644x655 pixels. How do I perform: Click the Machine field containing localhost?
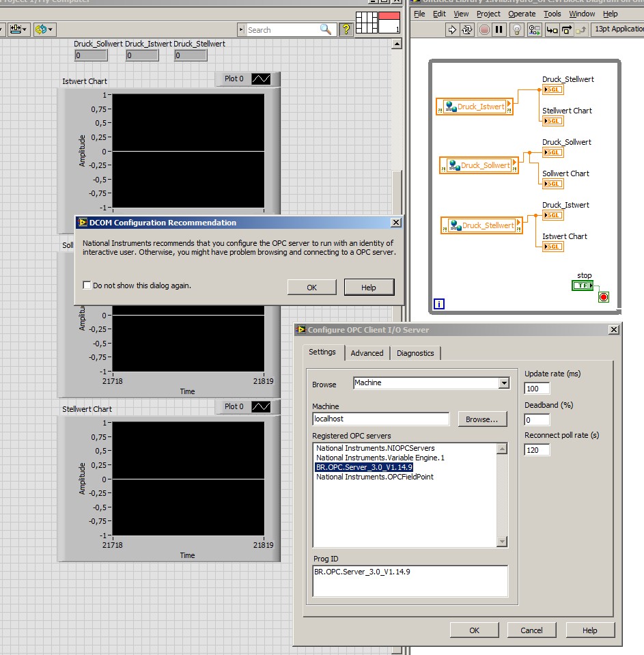381,419
